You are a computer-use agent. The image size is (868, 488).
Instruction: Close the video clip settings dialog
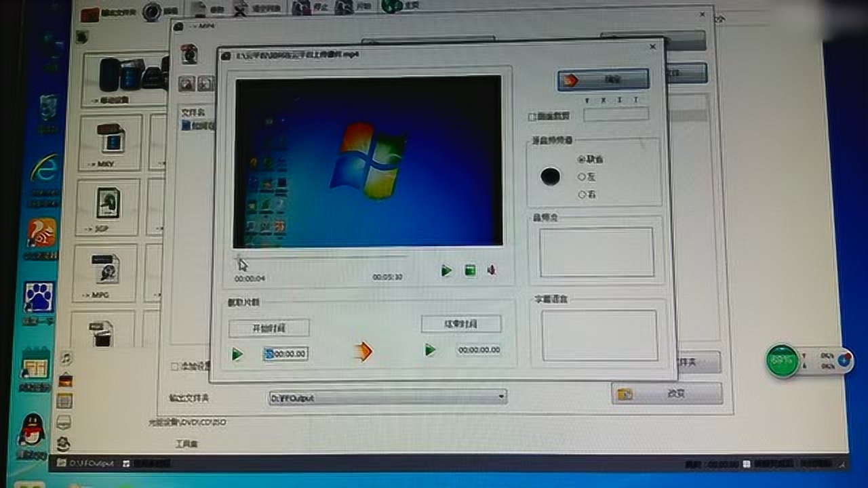[x=652, y=47]
